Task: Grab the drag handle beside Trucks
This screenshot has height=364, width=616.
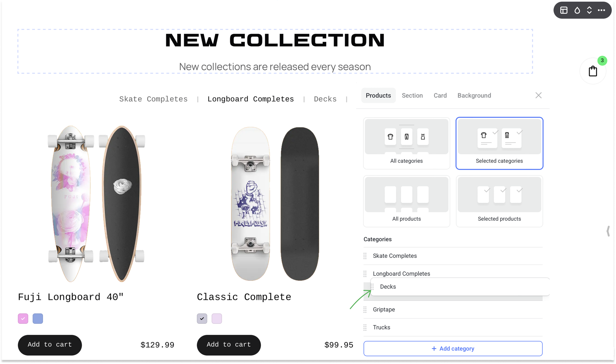Action: (365, 327)
